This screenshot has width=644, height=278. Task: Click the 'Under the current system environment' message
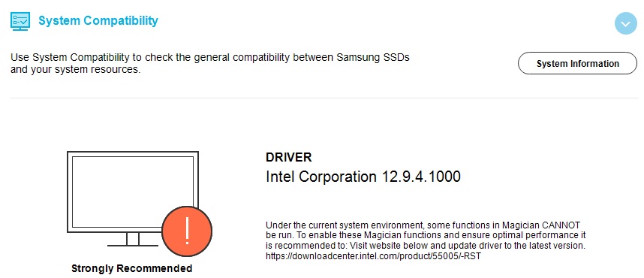click(426, 240)
